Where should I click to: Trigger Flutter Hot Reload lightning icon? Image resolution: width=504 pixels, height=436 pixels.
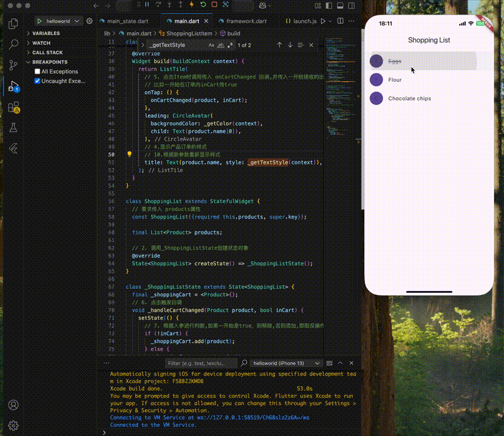[x=192, y=4]
